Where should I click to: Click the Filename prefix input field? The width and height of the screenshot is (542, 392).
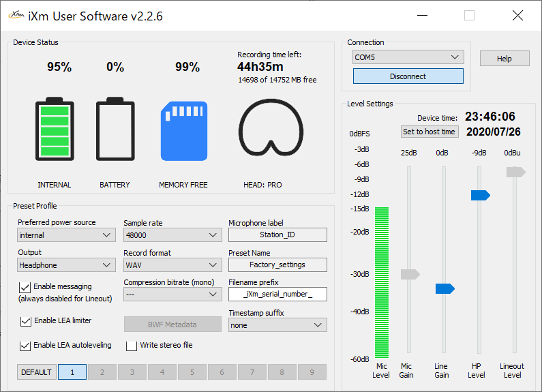[x=277, y=295]
